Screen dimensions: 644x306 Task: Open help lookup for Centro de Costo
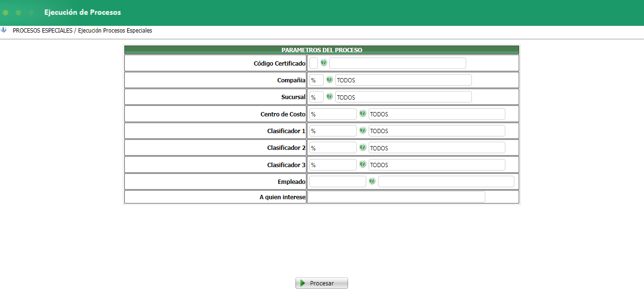363,114
